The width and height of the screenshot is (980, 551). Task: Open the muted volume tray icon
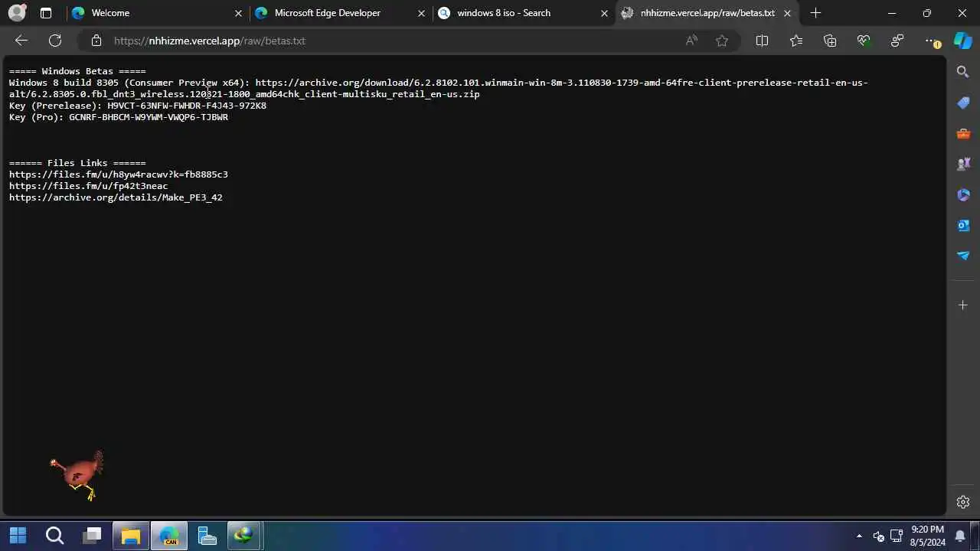tap(878, 536)
